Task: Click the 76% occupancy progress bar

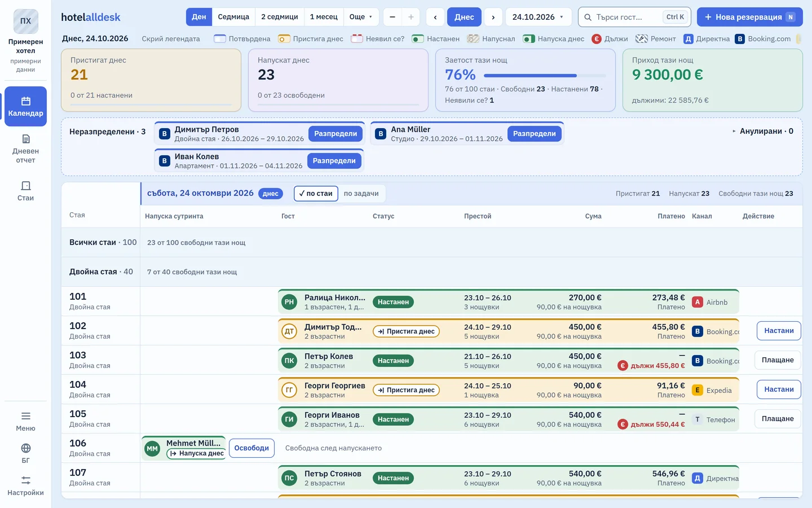Action: point(545,76)
